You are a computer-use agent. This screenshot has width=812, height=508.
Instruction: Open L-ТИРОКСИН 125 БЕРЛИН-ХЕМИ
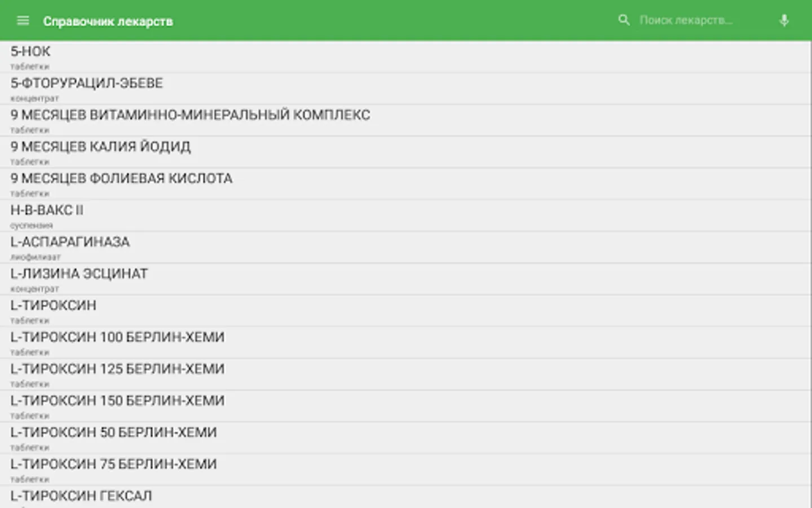pyautogui.click(x=406, y=374)
